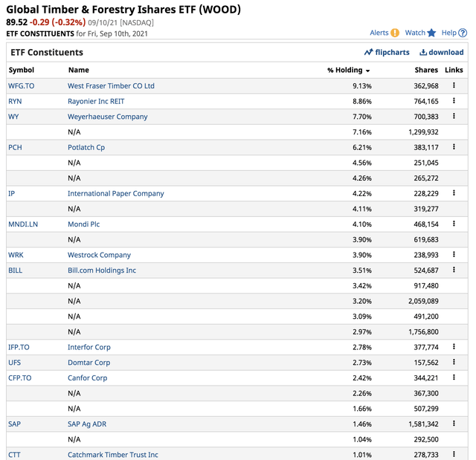Sort table by Symbol column header
This screenshot has height=460, width=476.
pyautogui.click(x=22, y=70)
